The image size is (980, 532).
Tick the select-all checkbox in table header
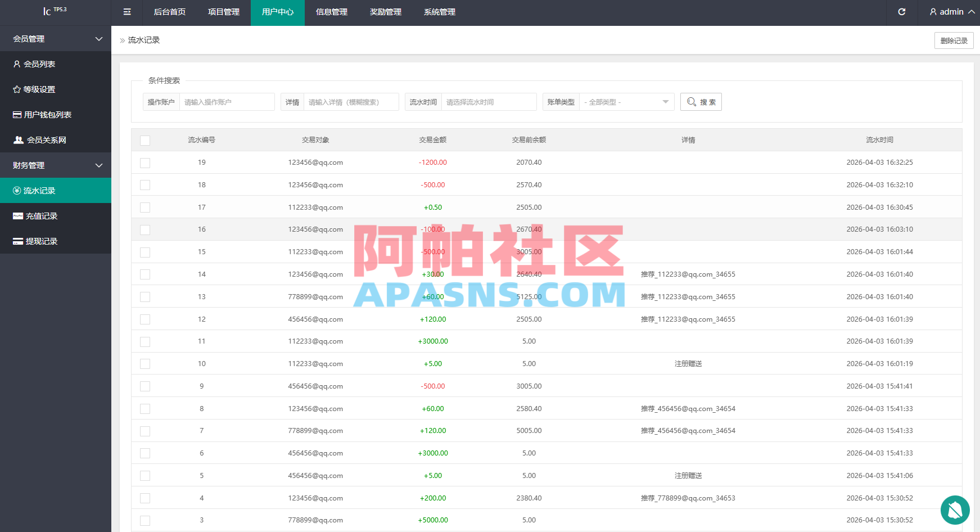coord(145,140)
